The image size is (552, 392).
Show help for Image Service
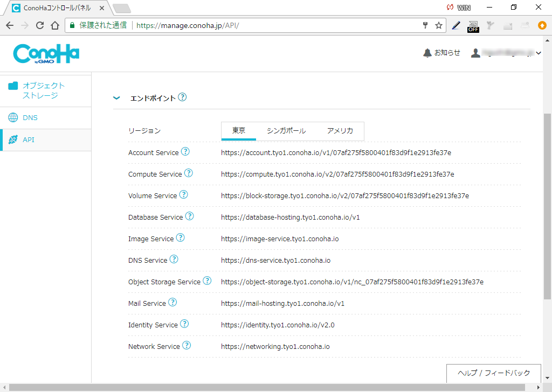pyautogui.click(x=180, y=237)
